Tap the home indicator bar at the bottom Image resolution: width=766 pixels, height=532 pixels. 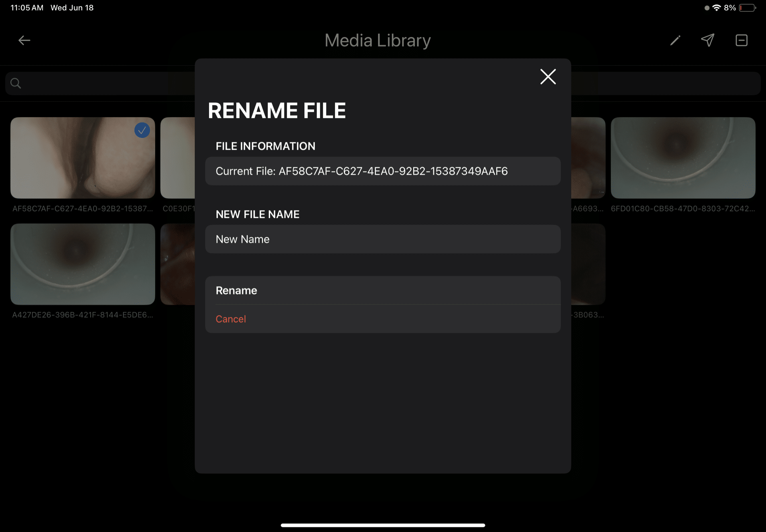[x=383, y=525]
